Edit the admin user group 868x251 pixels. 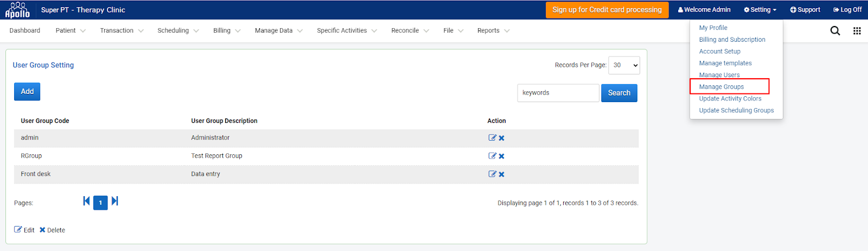click(492, 138)
